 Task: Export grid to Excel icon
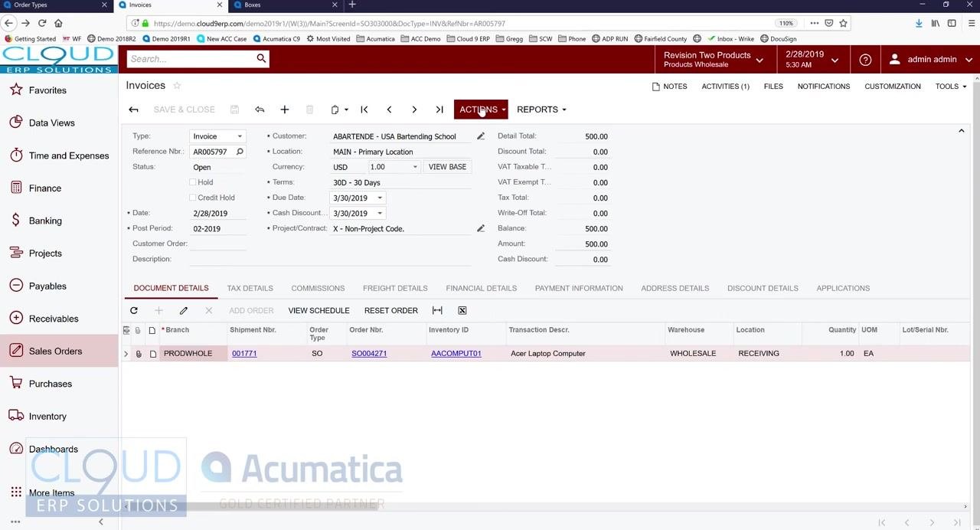(462, 310)
